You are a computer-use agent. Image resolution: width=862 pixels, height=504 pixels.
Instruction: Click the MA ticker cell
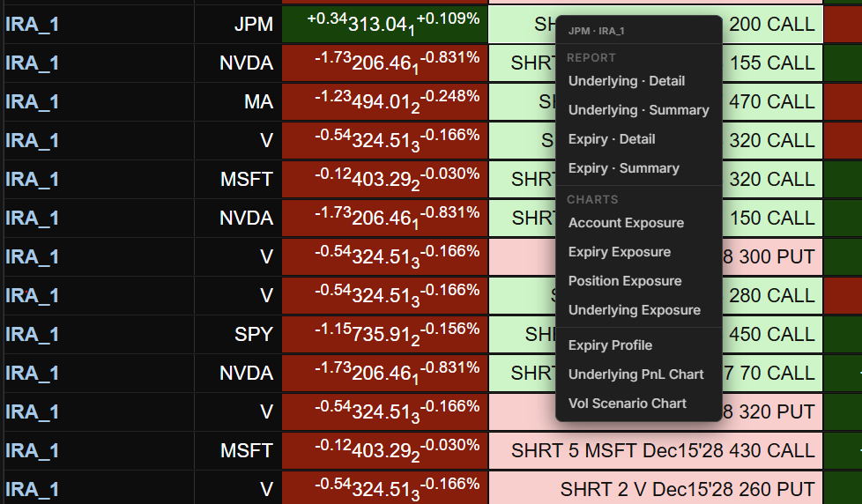[237, 101]
